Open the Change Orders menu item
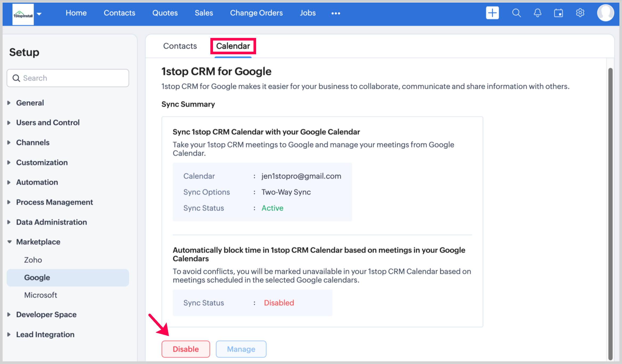Image resolution: width=622 pixels, height=364 pixels. coord(256,13)
